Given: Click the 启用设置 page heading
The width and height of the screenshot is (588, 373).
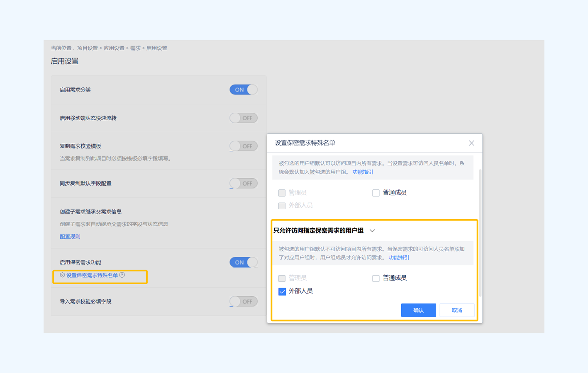Looking at the screenshot, I should [x=65, y=61].
